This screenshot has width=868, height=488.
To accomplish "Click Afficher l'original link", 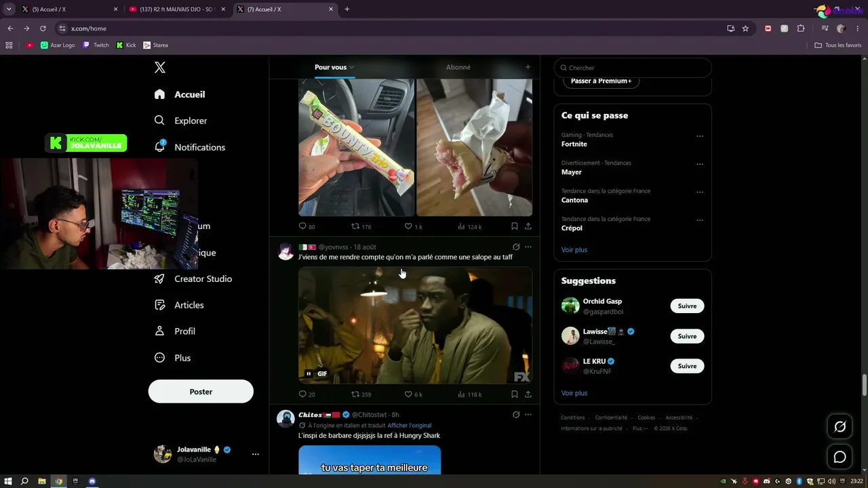I will (x=409, y=426).
